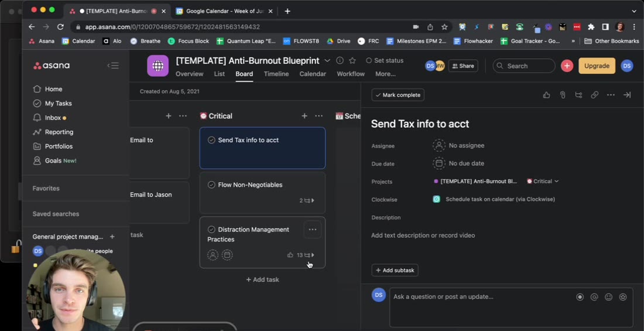This screenshot has height=331, width=644.
Task: Star the project as favorite
Action: coord(352,60)
